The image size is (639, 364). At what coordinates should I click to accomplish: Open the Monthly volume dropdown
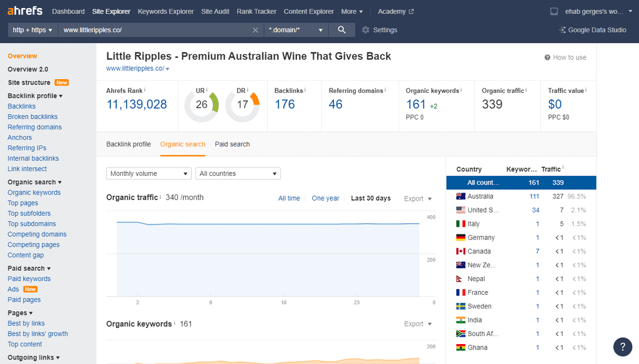pyautogui.click(x=149, y=173)
